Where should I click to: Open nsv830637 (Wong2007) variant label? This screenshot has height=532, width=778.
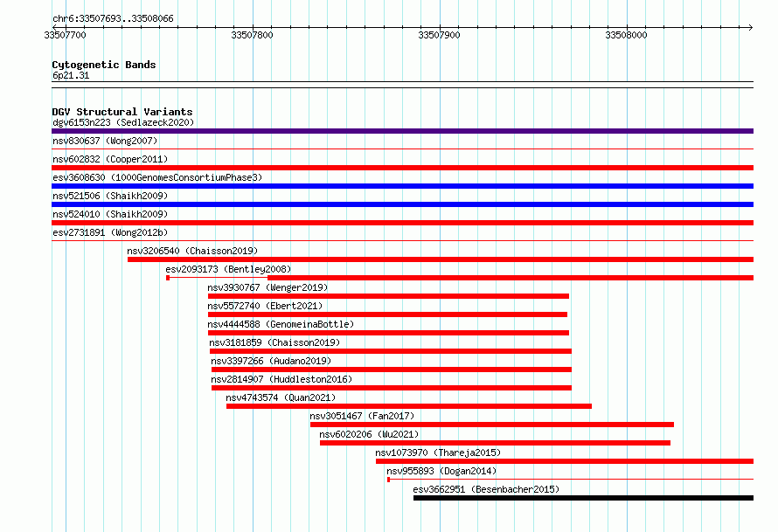click(x=105, y=141)
